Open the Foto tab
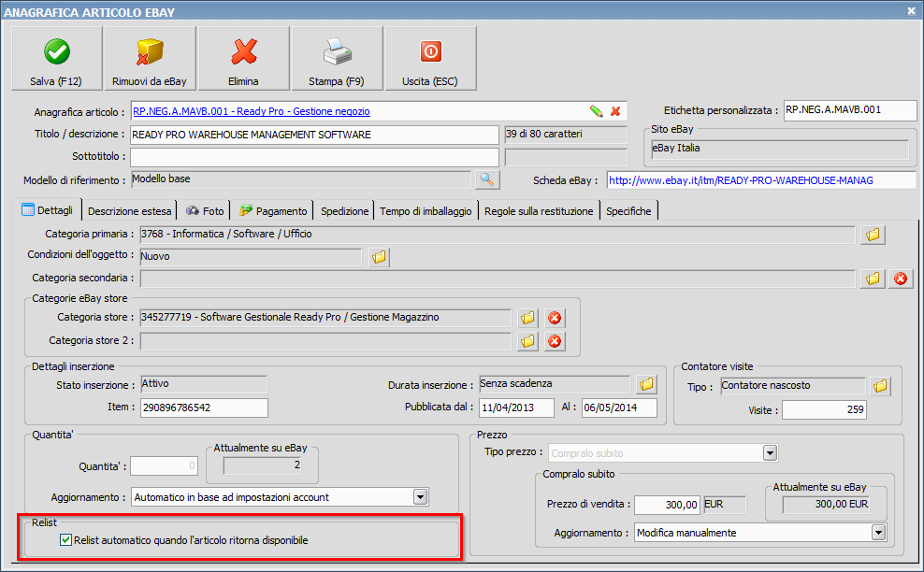Screen dimensions: 924x572 [205, 211]
